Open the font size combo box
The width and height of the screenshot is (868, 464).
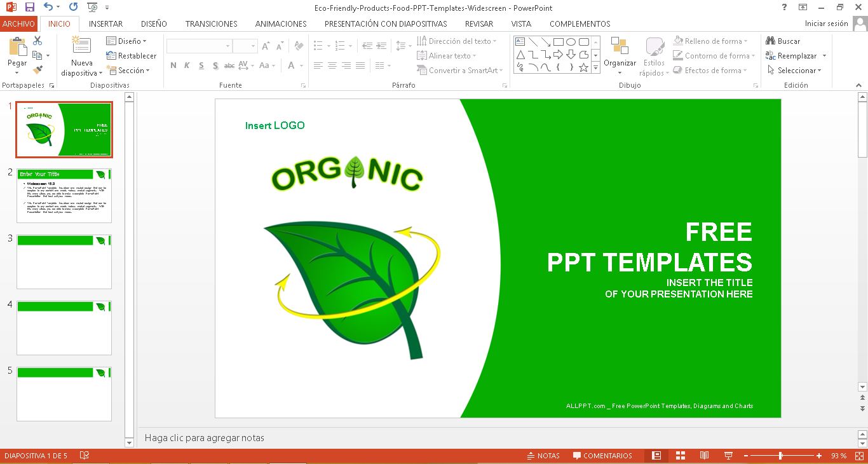(245, 46)
